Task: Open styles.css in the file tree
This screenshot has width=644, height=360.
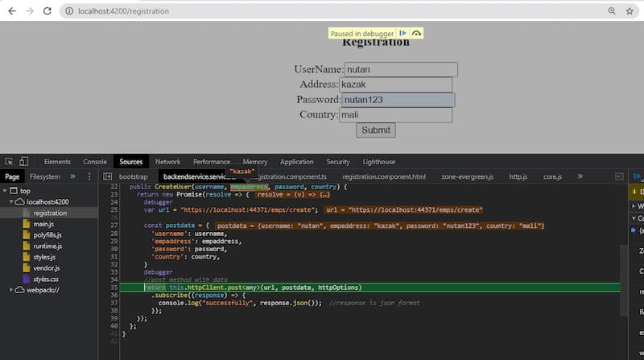Action: (46, 279)
